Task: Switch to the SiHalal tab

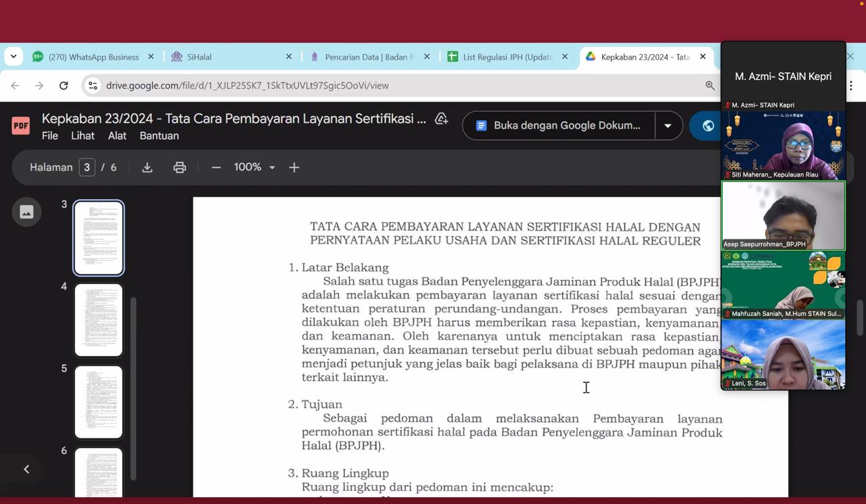Action: [223, 57]
